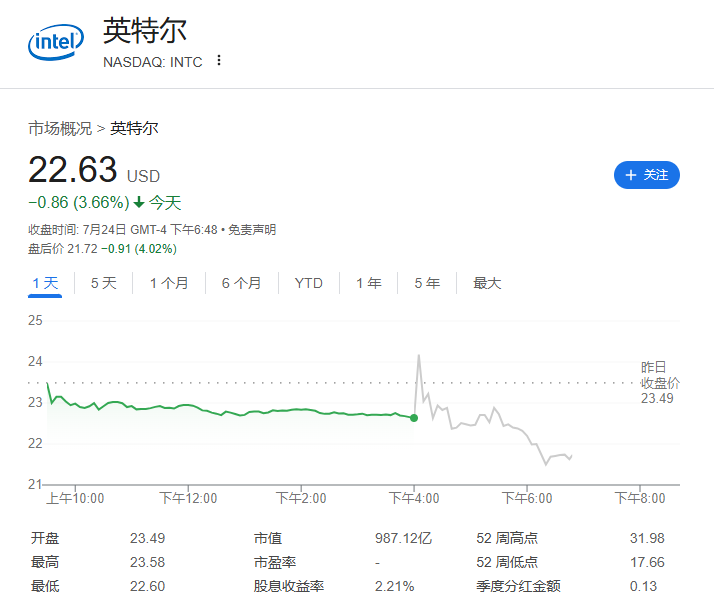Switch to the 5 天 range tab
The height and width of the screenshot is (606, 714).
pos(103,283)
